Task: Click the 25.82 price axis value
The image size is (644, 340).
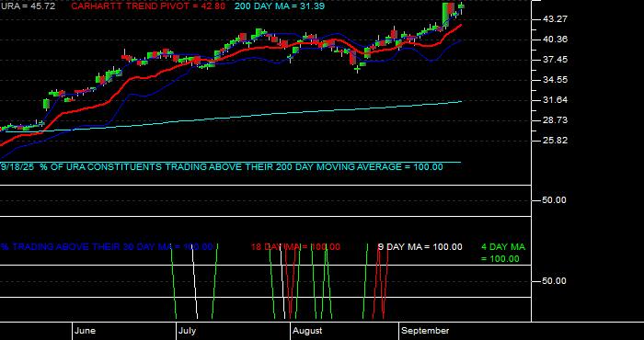Action: click(556, 141)
